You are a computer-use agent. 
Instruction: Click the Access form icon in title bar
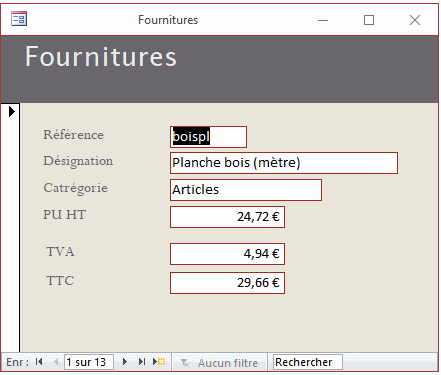[19, 19]
